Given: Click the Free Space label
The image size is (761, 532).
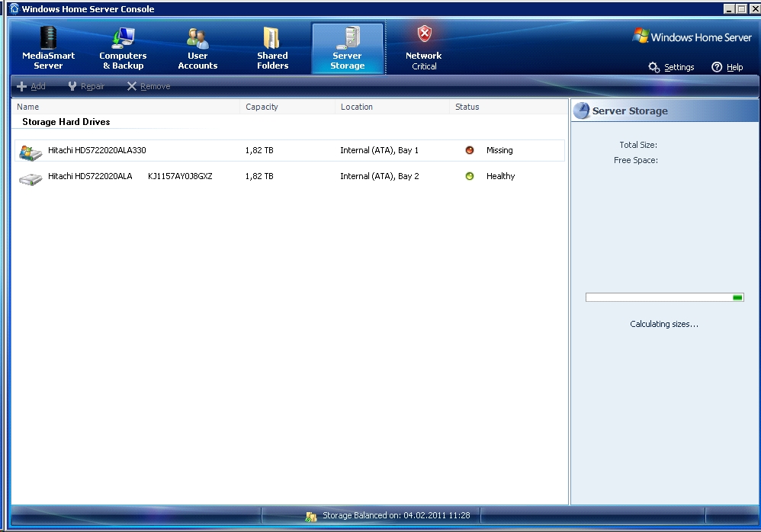Looking at the screenshot, I should click(636, 160).
